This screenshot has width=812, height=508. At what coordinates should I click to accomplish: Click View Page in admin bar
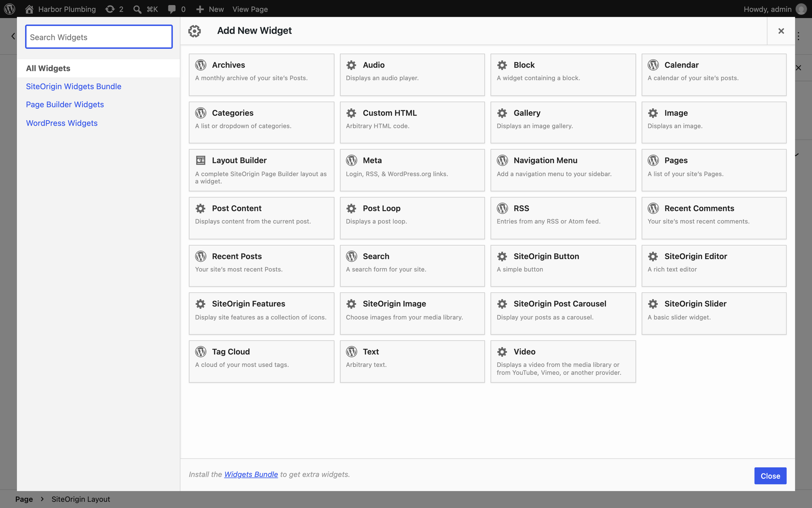coord(250,9)
